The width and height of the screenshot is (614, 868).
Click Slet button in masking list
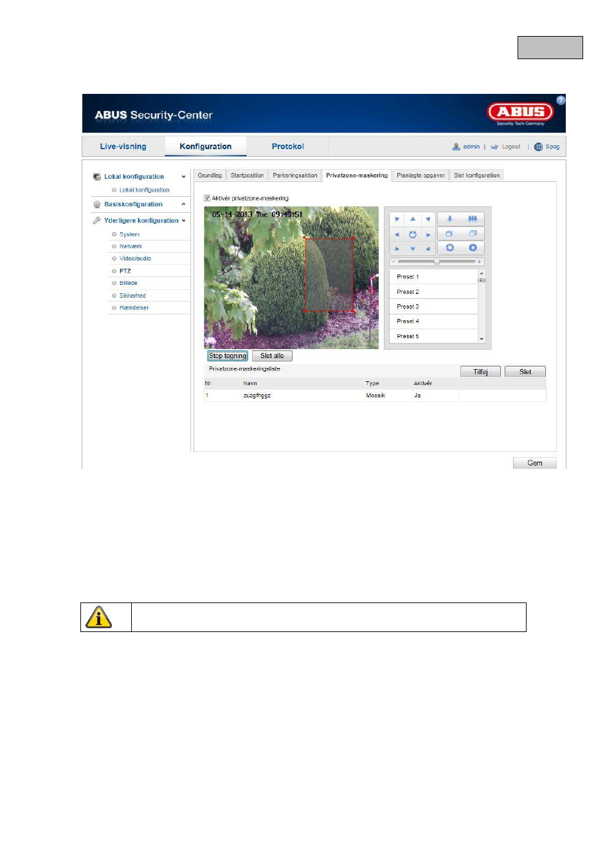click(525, 372)
